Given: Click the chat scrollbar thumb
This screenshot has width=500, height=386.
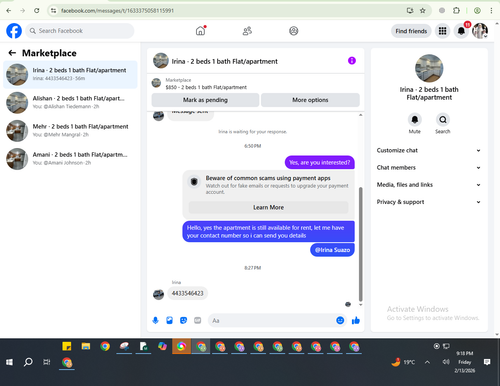Looking at the screenshot, I should click(x=360, y=244).
